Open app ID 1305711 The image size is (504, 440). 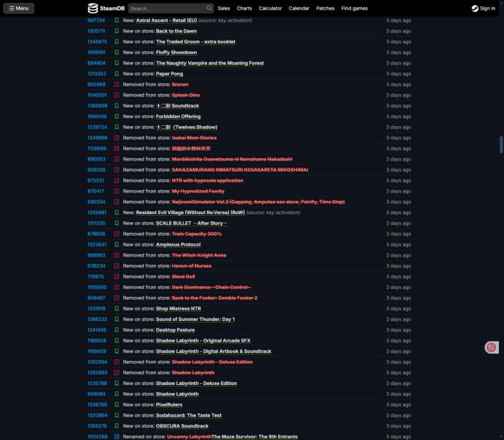(96, 31)
